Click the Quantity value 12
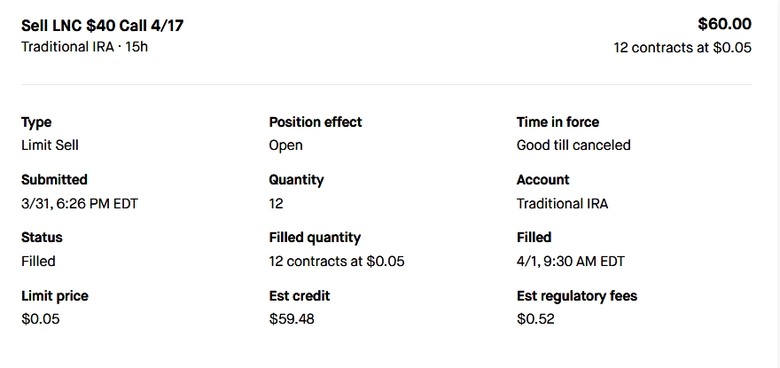This screenshot has height=368, width=780. [276, 203]
